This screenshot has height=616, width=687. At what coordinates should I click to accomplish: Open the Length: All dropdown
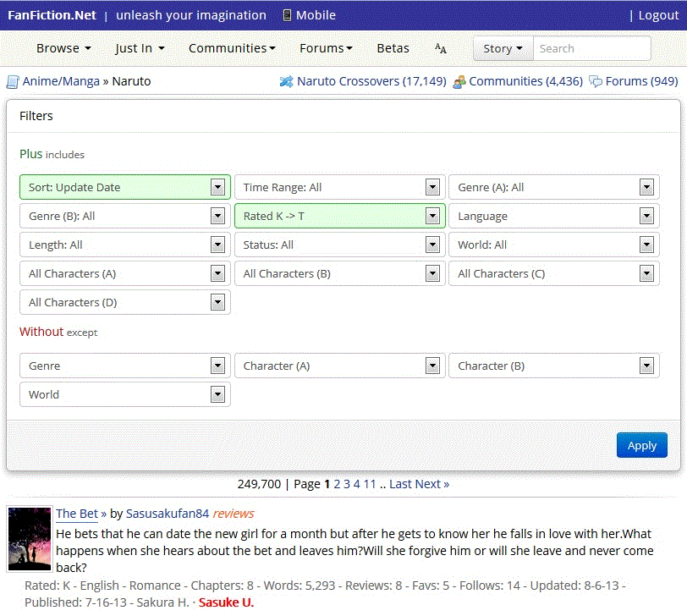point(125,245)
